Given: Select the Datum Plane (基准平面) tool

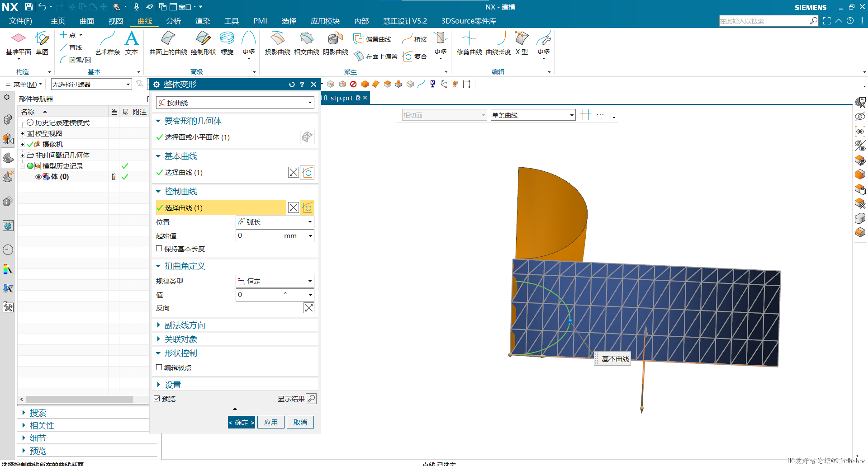Looking at the screenshot, I should [19, 43].
